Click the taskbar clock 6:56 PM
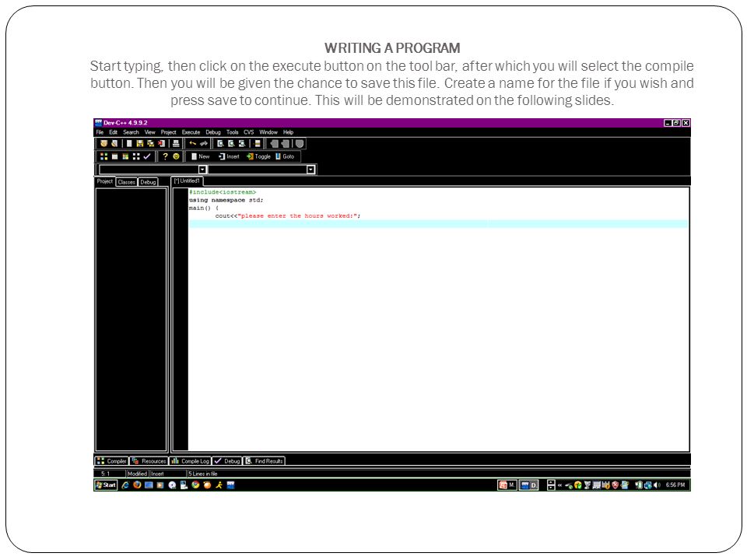 [x=675, y=485]
